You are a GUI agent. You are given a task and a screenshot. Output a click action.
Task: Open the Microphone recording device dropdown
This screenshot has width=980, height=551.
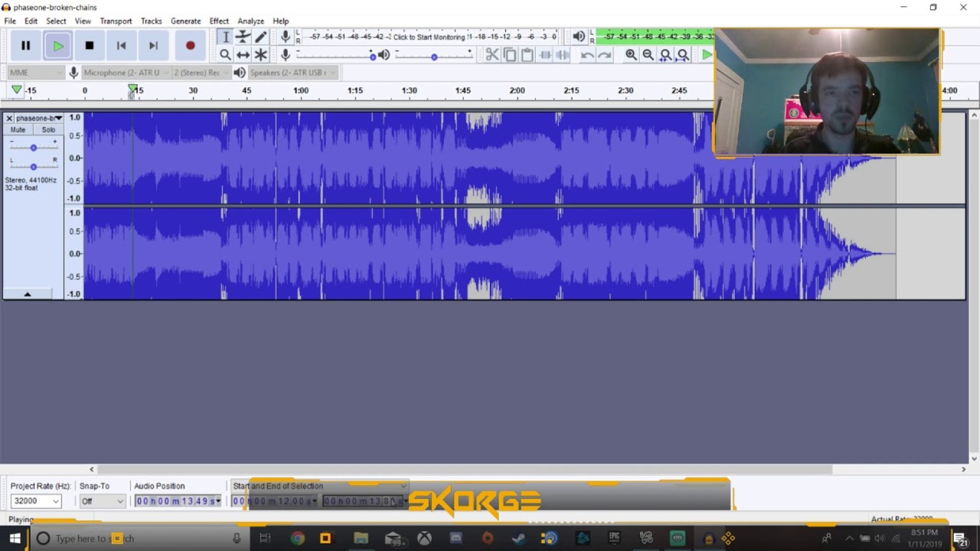[x=126, y=73]
